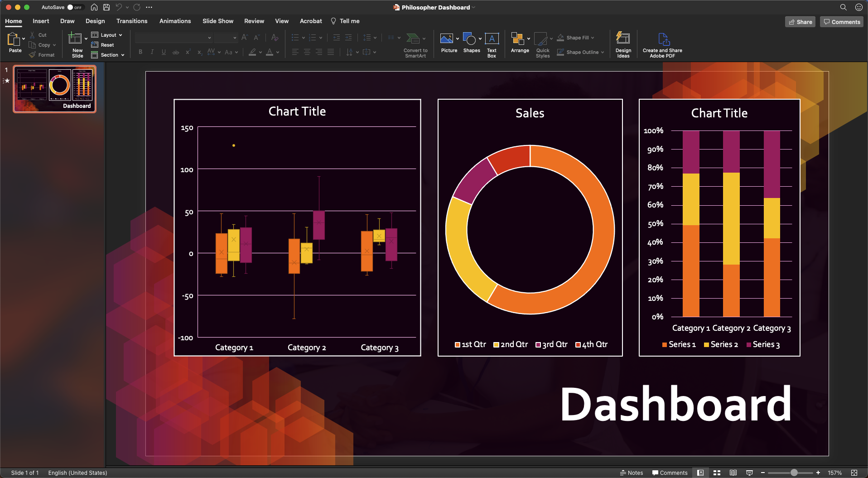This screenshot has height=478, width=868.
Task: Open the Section dropdown
Action: point(108,55)
